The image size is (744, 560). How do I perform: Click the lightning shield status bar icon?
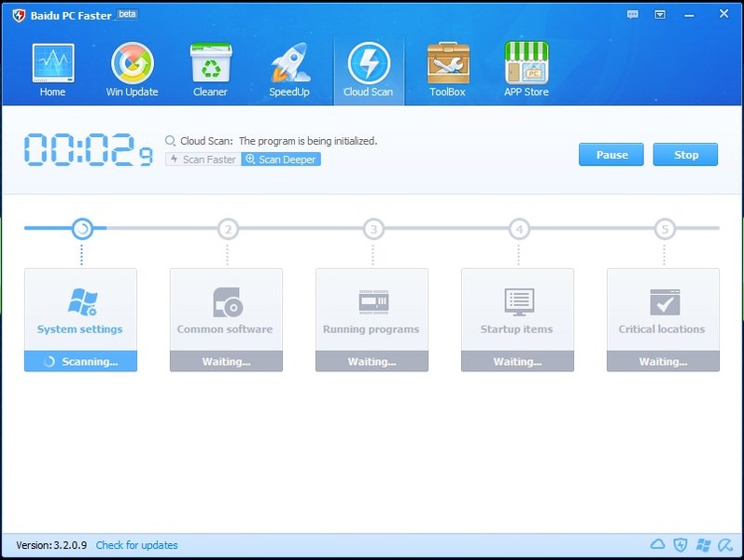coord(681,545)
